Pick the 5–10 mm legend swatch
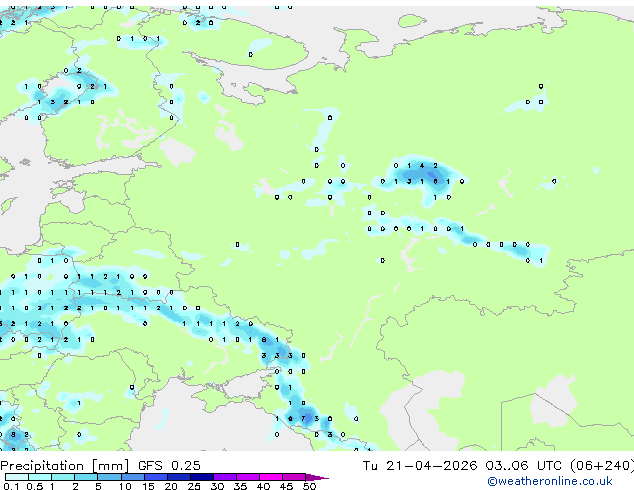 pyautogui.click(x=109, y=477)
